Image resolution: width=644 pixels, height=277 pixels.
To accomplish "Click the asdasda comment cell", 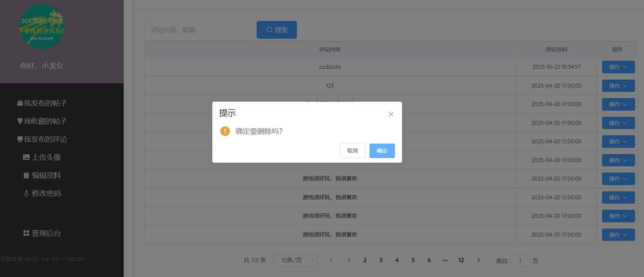I will tap(330, 67).
